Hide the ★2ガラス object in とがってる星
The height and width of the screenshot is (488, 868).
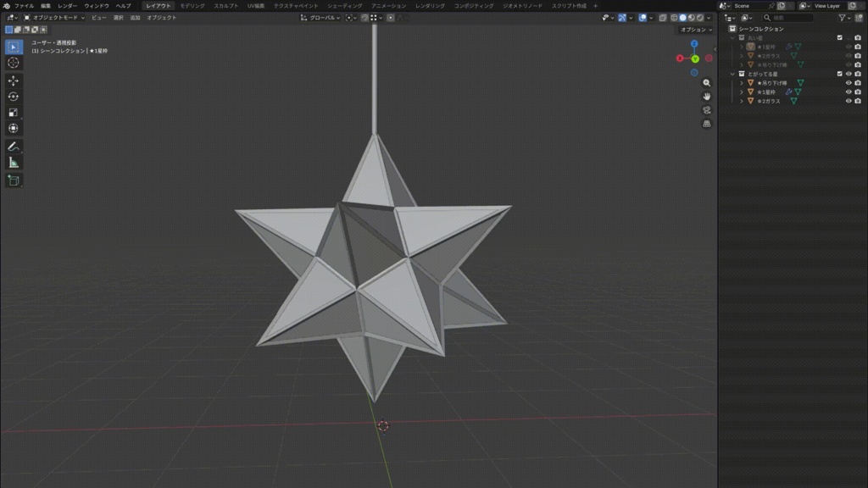[848, 101]
